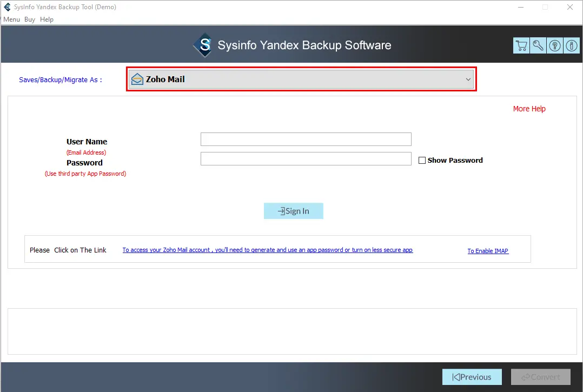Click the greyed-out Convert button
Screen dimensions: 583x392
(x=541, y=377)
